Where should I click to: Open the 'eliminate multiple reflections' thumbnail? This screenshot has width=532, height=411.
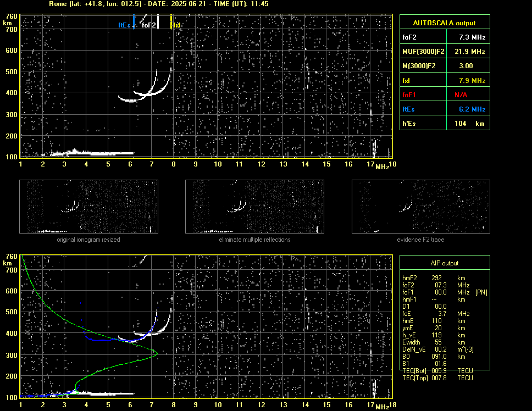pyautogui.click(x=254, y=207)
